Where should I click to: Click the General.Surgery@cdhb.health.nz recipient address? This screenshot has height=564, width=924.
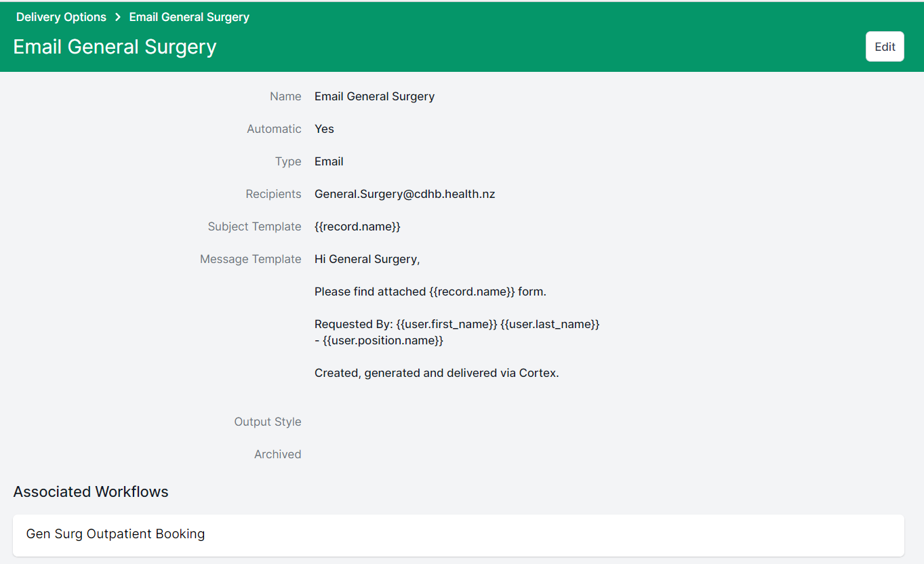pos(405,194)
